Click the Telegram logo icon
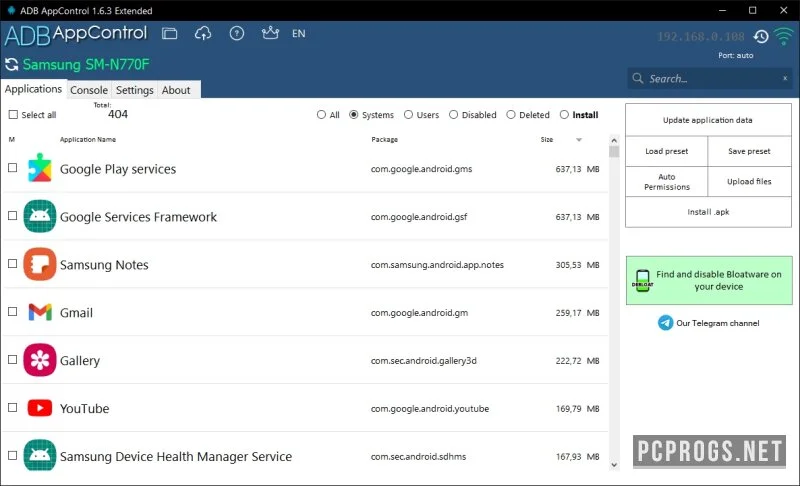 tap(665, 323)
